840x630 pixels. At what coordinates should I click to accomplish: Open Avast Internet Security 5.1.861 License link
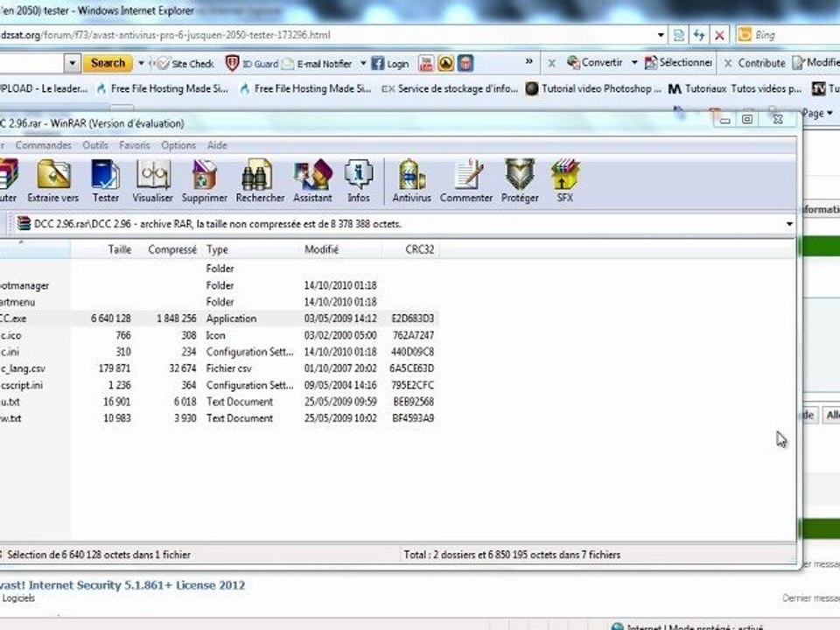[122, 585]
